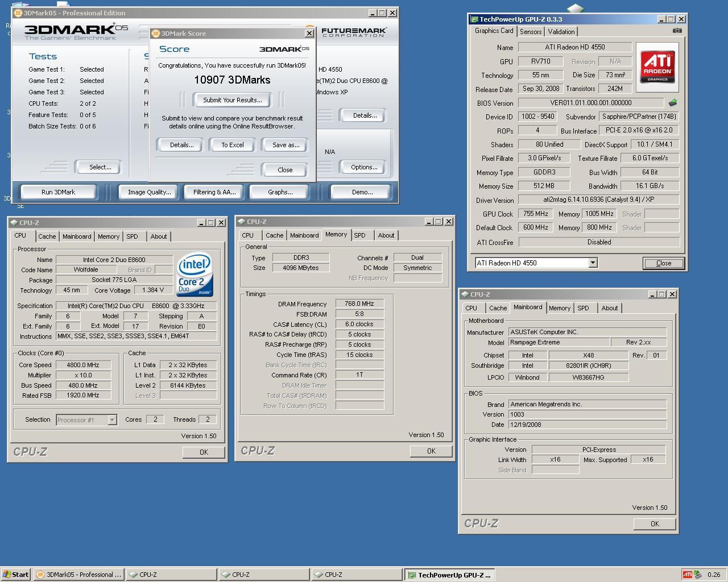Click the 3DMark Score dialog title icon

click(x=156, y=34)
